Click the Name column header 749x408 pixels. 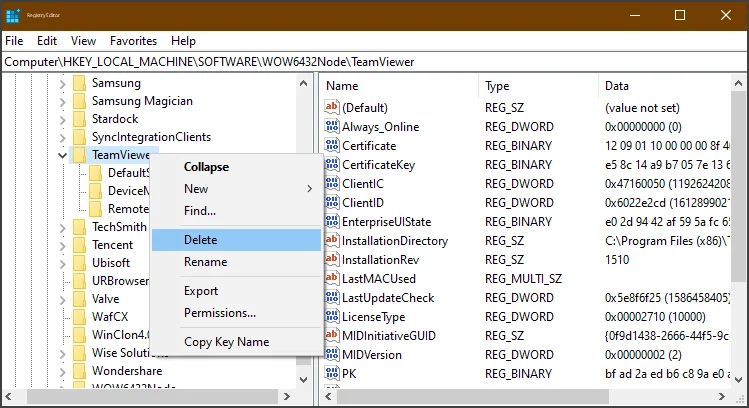click(x=399, y=86)
